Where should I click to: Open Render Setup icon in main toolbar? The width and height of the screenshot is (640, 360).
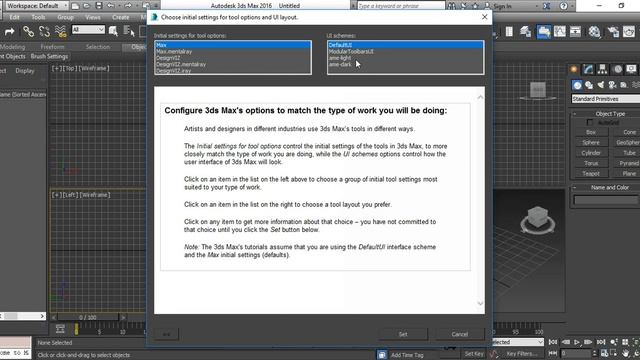[x=613, y=31]
